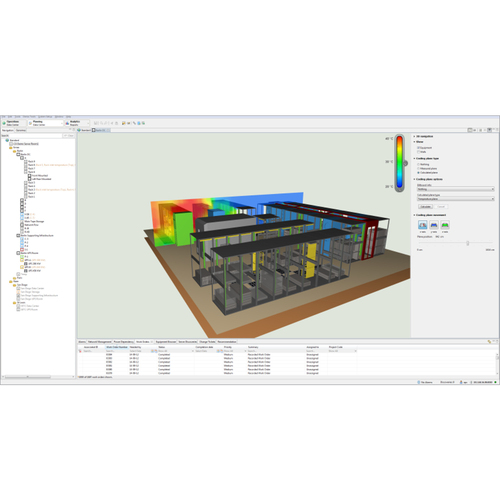Adjust the Plane position slider handle
Image resolution: width=500 pixels, height=500 pixels.
pyautogui.click(x=468, y=243)
